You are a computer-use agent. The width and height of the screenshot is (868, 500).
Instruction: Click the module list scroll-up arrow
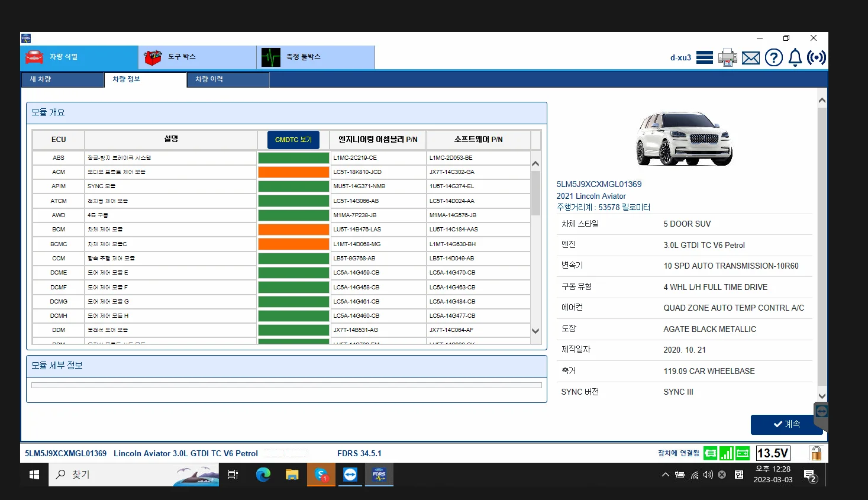[x=535, y=163]
